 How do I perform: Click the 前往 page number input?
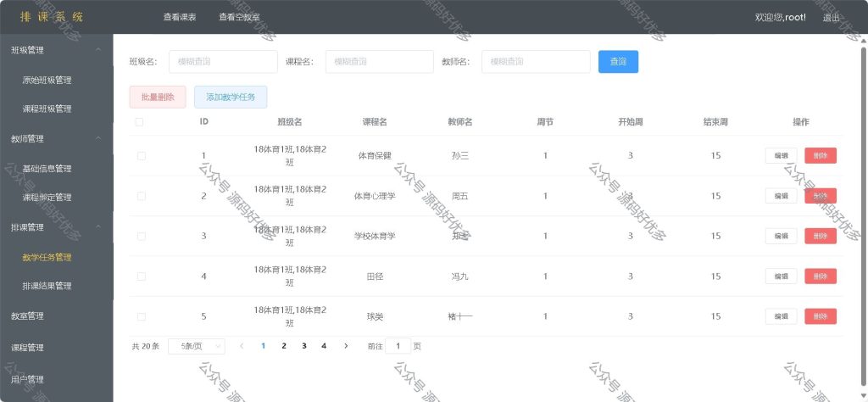tap(398, 346)
